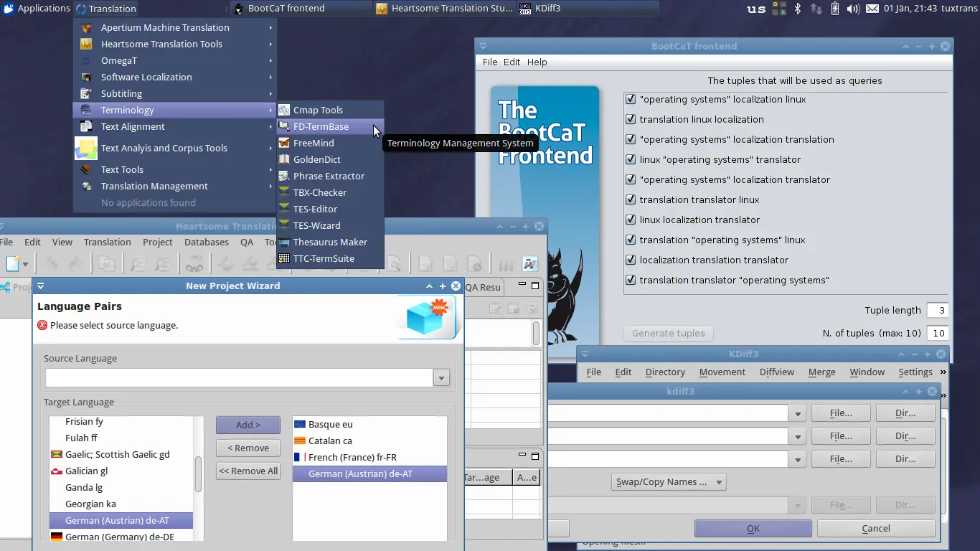
Task: Click the New Project toolbar icon in Heartsome
Action: pos(12,263)
